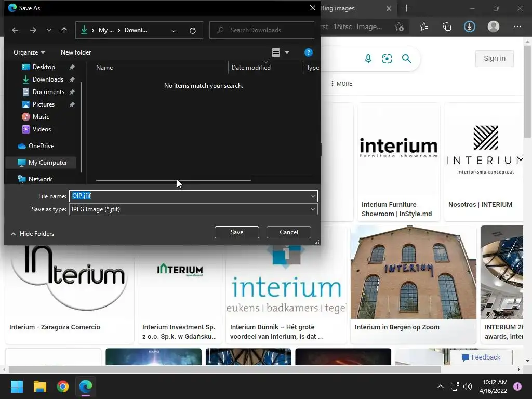Viewport: 532px width, 399px height.
Task: Open the notification count badge
Action: 517,387
